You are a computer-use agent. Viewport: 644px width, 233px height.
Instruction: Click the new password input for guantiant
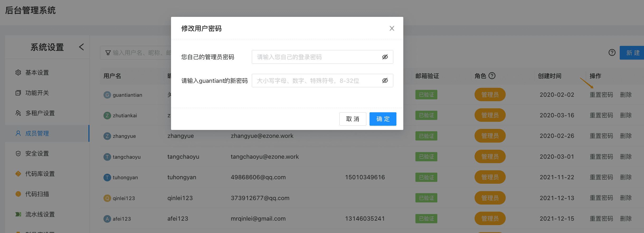[x=322, y=81]
